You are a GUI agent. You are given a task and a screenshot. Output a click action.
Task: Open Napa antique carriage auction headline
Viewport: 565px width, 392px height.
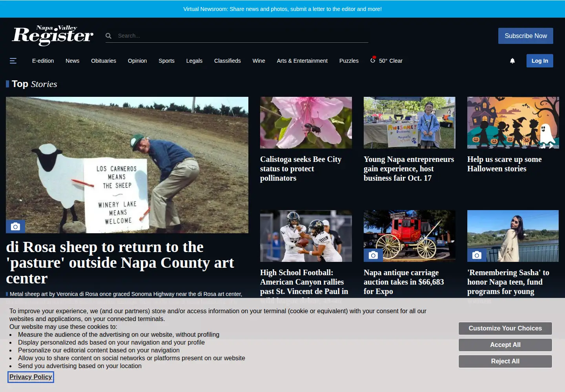coord(404,282)
